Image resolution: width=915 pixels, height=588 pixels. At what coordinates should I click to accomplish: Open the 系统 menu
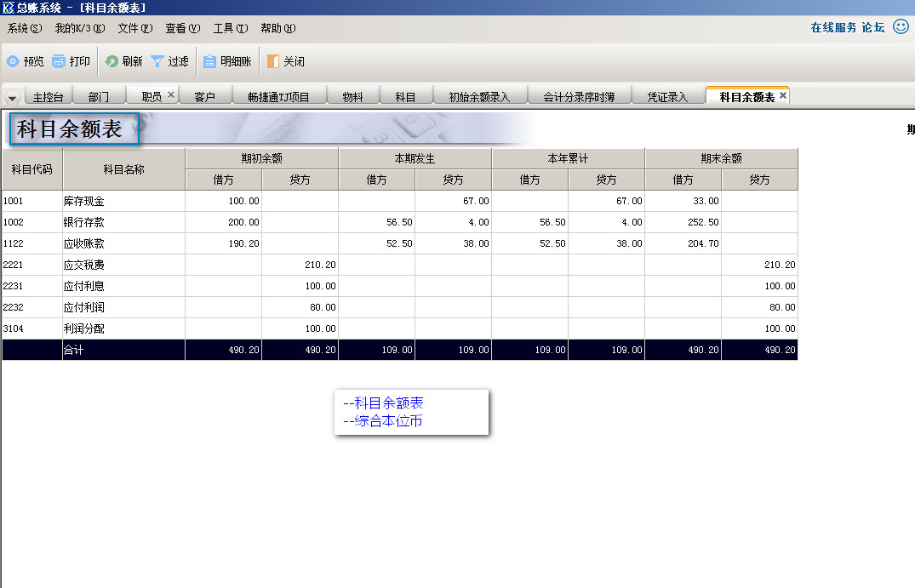(x=24, y=28)
